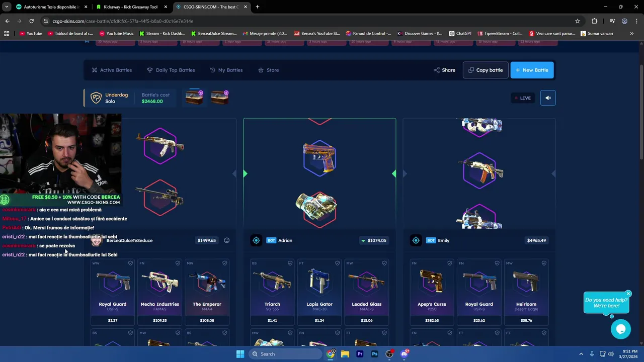This screenshot has width=644, height=362.
Task: Open the ChatGPT bookmark
Action: (x=460, y=33)
